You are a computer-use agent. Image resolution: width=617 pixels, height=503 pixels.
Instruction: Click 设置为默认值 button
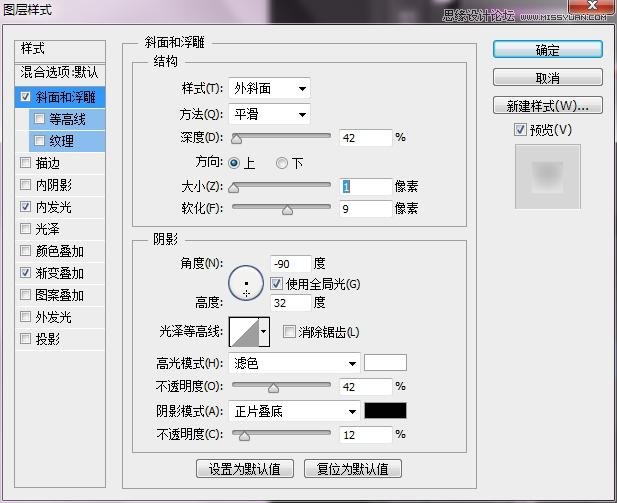tap(245, 469)
